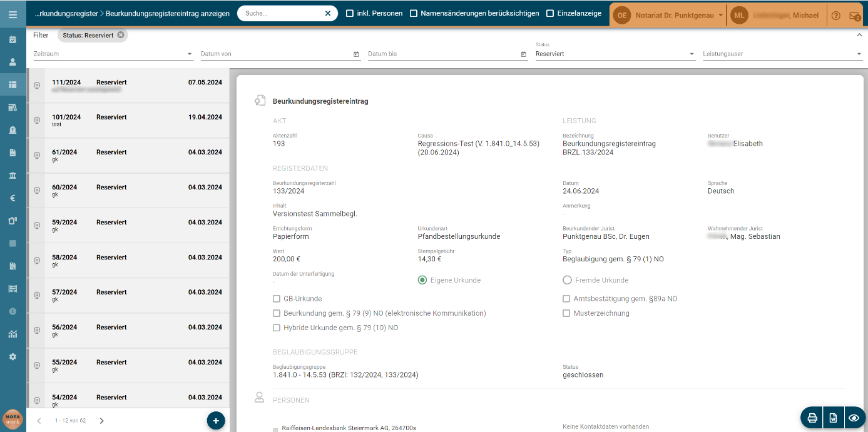Go back via '…rkundungsregister' breadcrumb
868x432 pixels.
[65, 13]
